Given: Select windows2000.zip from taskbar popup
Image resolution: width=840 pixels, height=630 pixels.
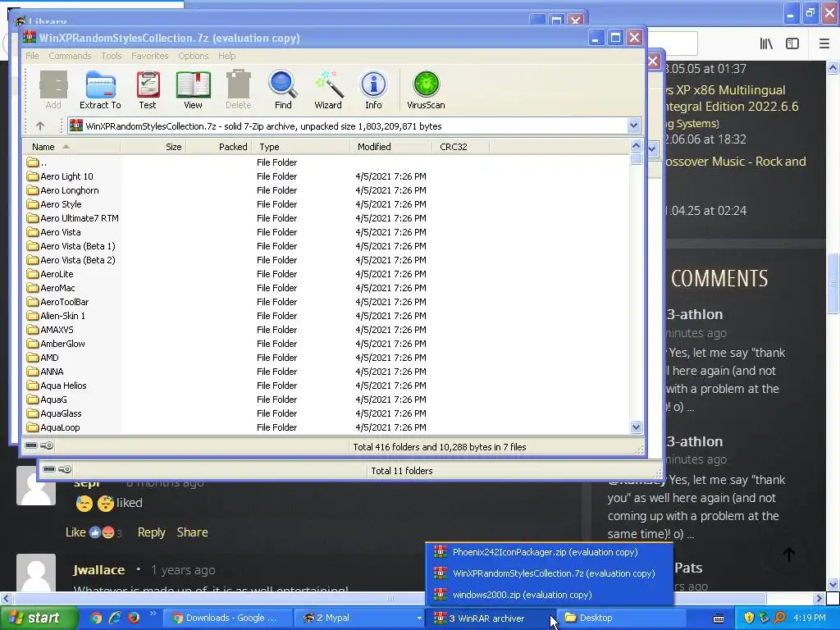Looking at the screenshot, I should tap(549, 595).
